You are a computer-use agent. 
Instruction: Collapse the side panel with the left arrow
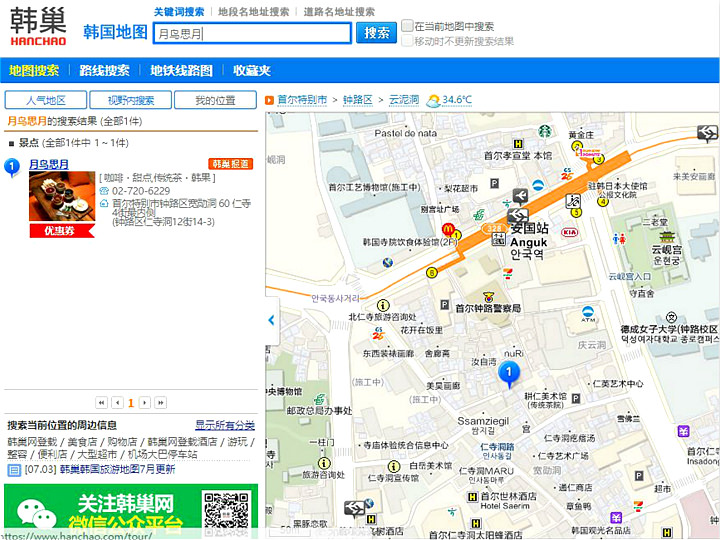click(272, 320)
